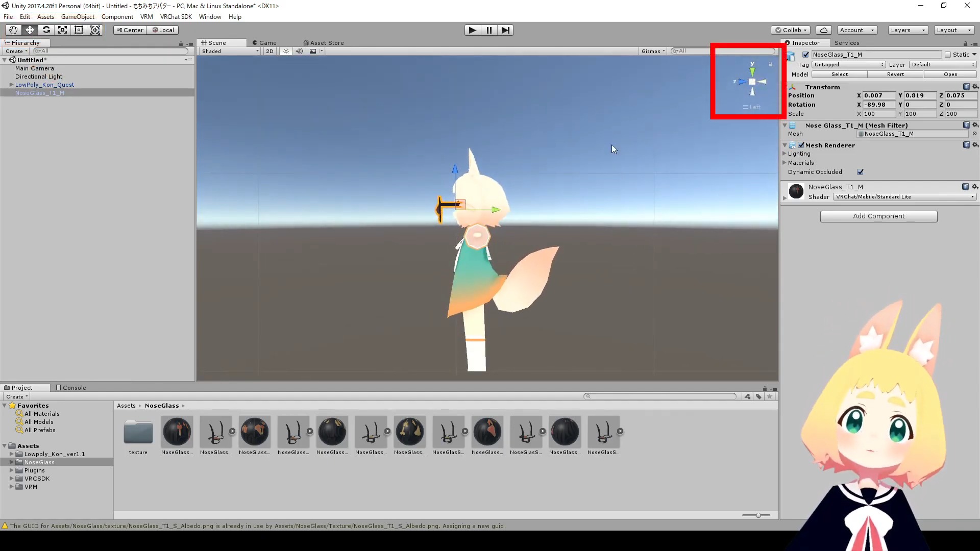Screen dimensions: 980x551
Task: Click the Collab button
Action: point(791,30)
